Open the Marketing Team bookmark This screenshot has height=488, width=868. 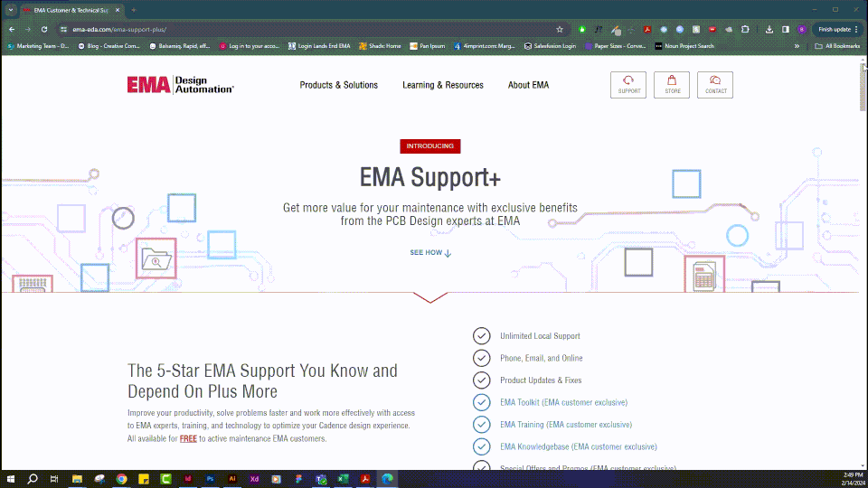pyautogui.click(x=38, y=46)
